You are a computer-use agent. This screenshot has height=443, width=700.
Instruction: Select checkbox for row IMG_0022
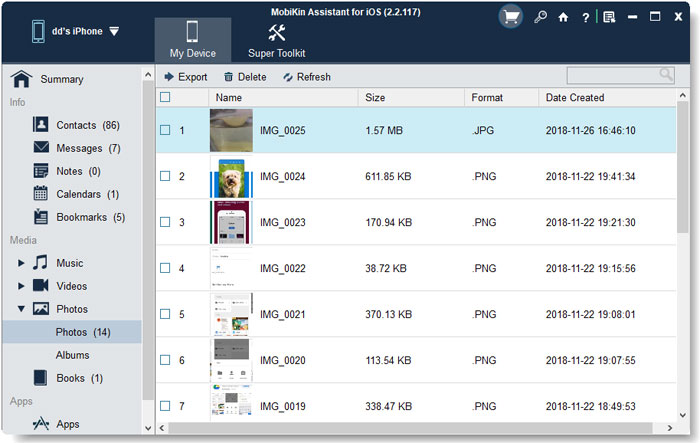(x=166, y=268)
